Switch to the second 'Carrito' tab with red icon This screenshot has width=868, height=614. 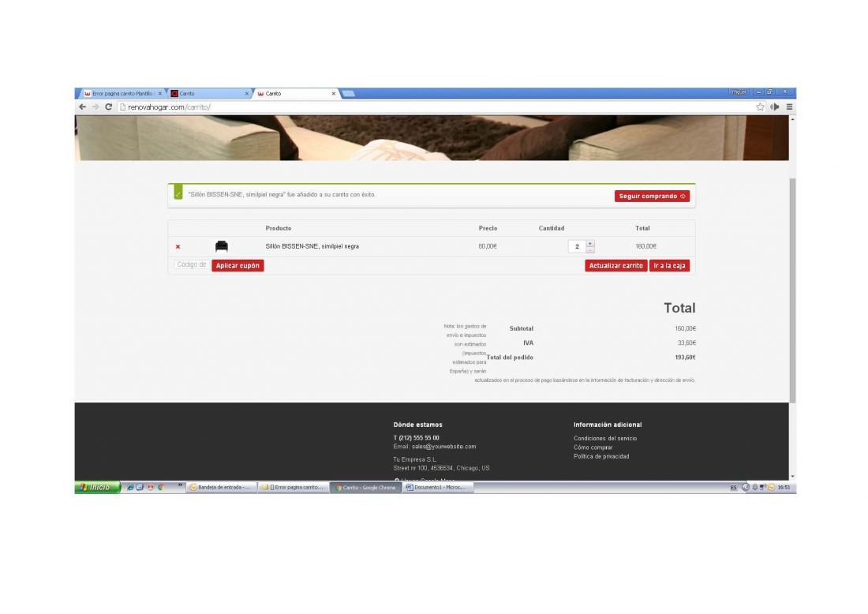point(209,94)
